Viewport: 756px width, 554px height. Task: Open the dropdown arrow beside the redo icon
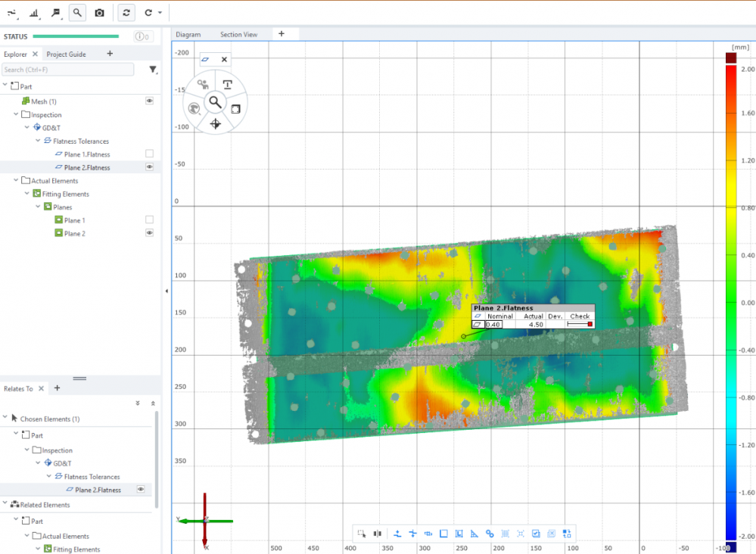click(160, 13)
